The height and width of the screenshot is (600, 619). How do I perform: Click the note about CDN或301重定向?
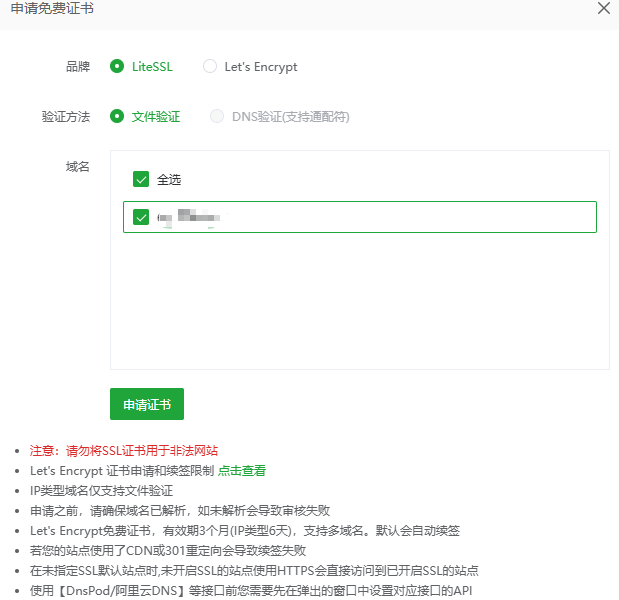(x=168, y=551)
